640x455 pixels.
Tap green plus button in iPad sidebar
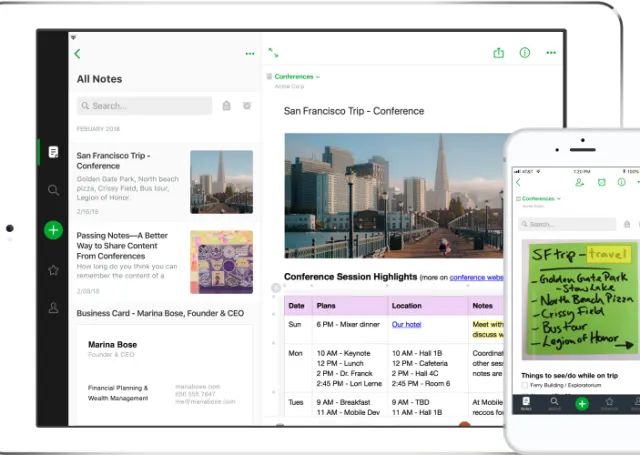point(53,230)
